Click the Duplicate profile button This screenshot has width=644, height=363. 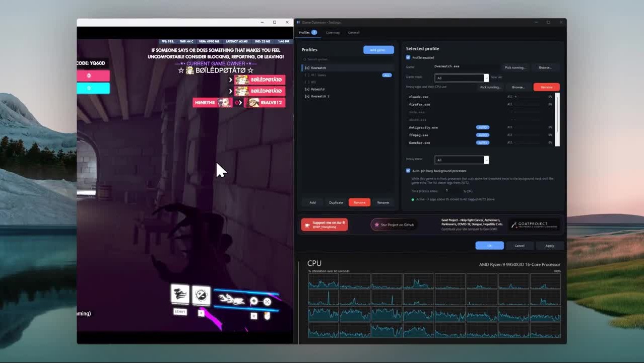(336, 202)
